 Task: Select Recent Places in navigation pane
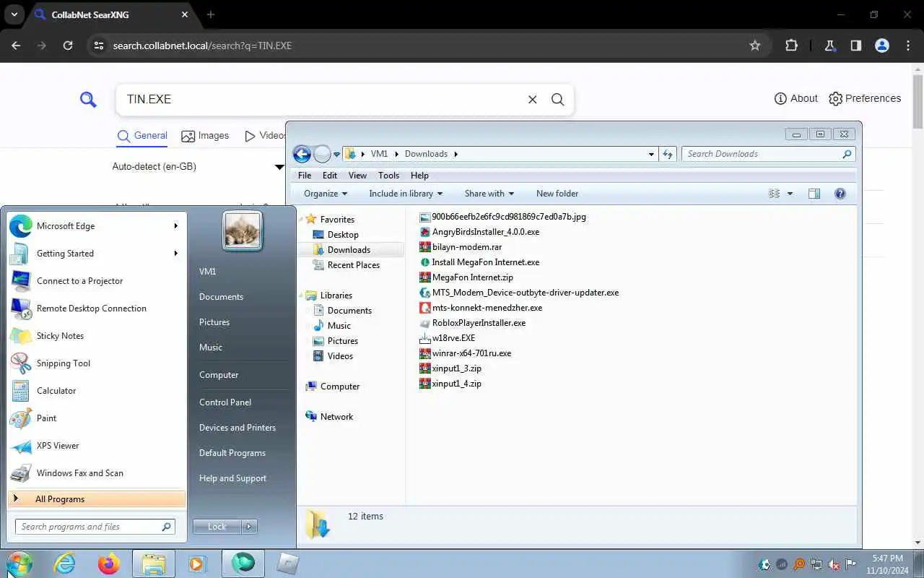(x=346, y=265)
